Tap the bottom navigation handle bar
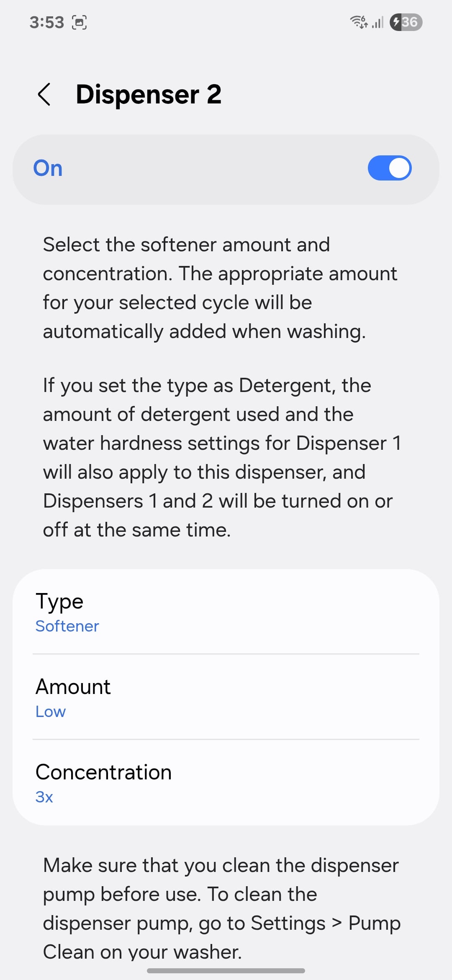452x980 pixels. (226, 970)
